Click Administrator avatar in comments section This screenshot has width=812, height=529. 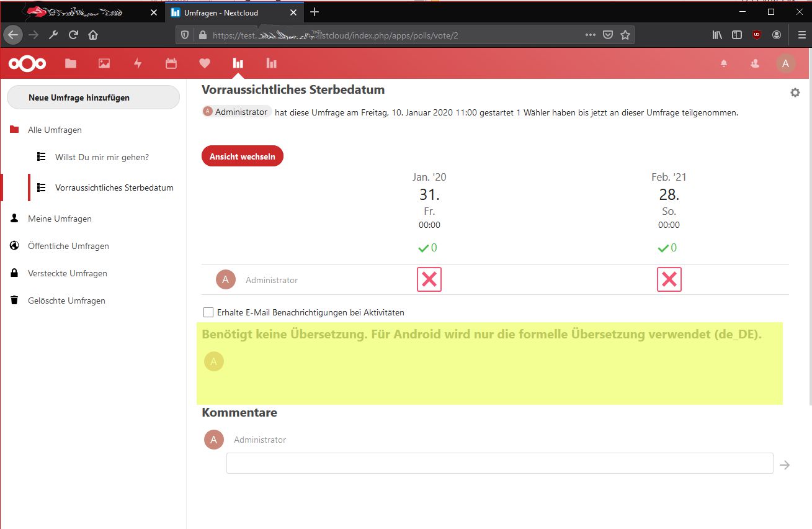tap(214, 440)
